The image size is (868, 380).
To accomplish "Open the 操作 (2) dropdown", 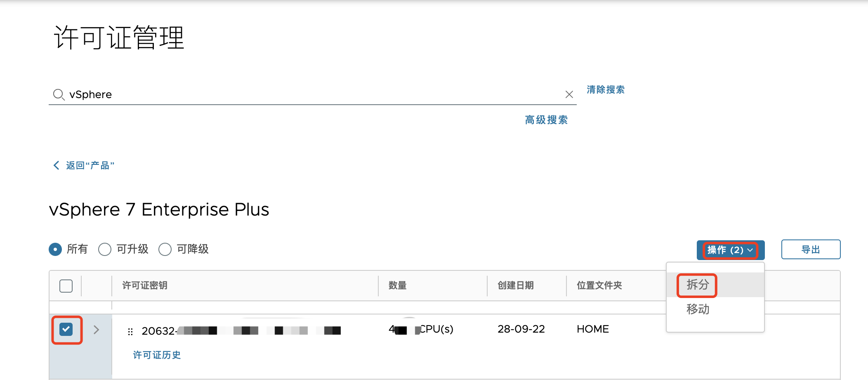I will click(731, 250).
